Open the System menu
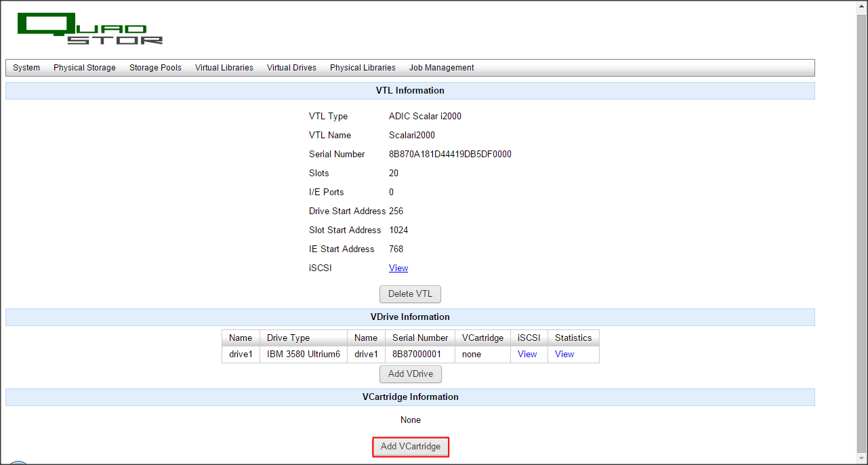The image size is (868, 465). pyautogui.click(x=26, y=68)
